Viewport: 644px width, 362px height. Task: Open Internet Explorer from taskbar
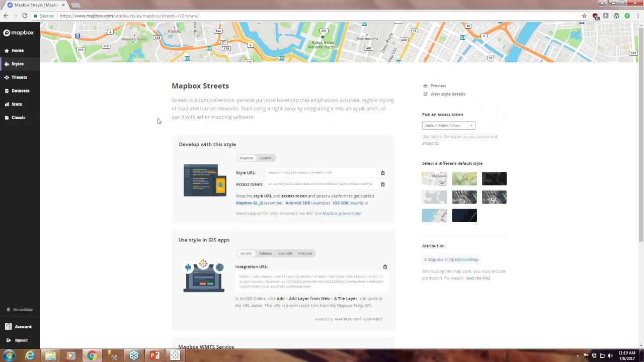pos(30,356)
